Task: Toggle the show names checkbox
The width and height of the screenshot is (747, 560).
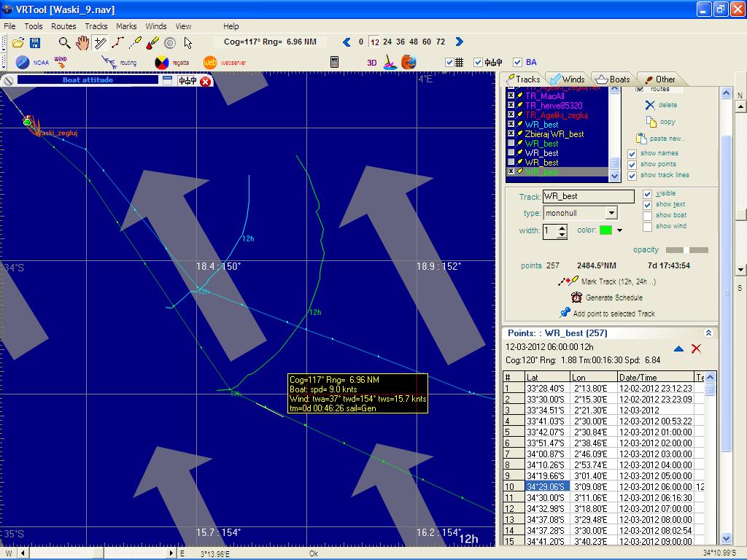Action: [632, 154]
